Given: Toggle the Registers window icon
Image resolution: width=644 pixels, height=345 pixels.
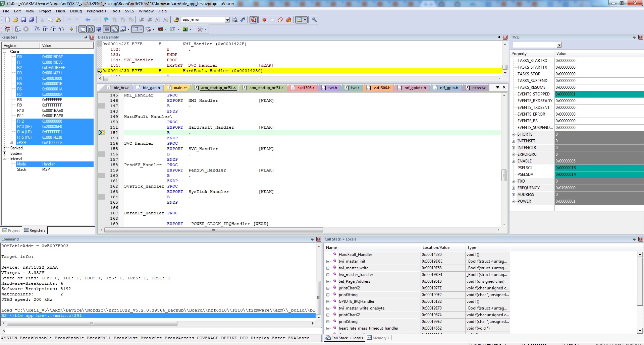Looking at the screenshot, I should pyautogui.click(x=107, y=29).
